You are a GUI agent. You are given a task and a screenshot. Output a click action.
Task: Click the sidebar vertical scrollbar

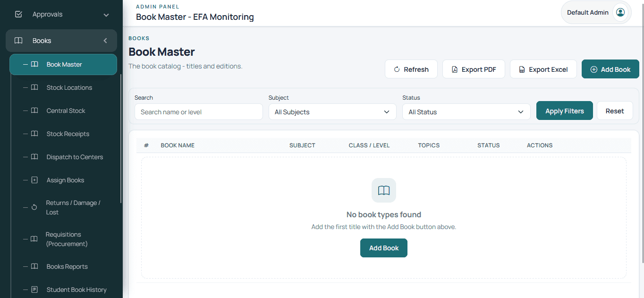tap(121, 139)
